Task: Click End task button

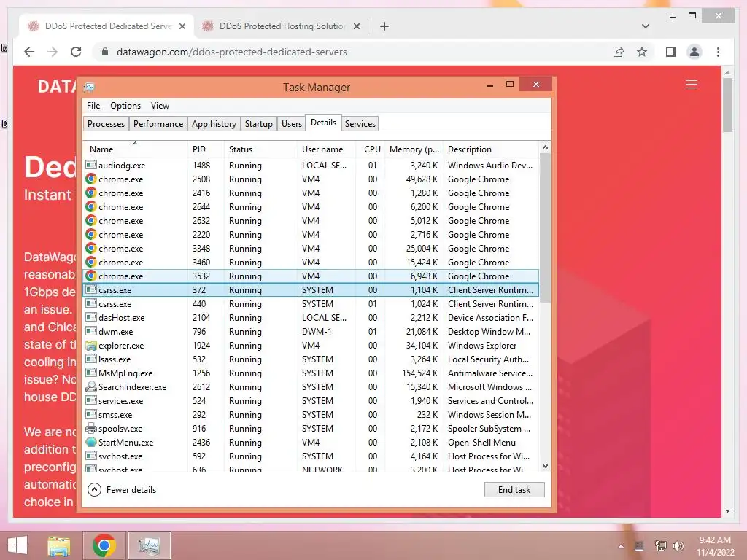Action: (x=514, y=489)
